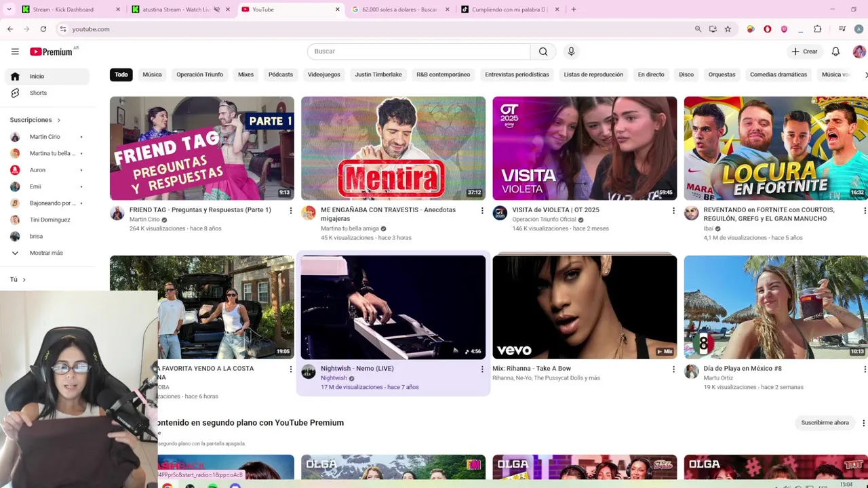Viewport: 868px width, 488px height.
Task: Open options for YouTube Premium shelf
Action: coord(863,423)
